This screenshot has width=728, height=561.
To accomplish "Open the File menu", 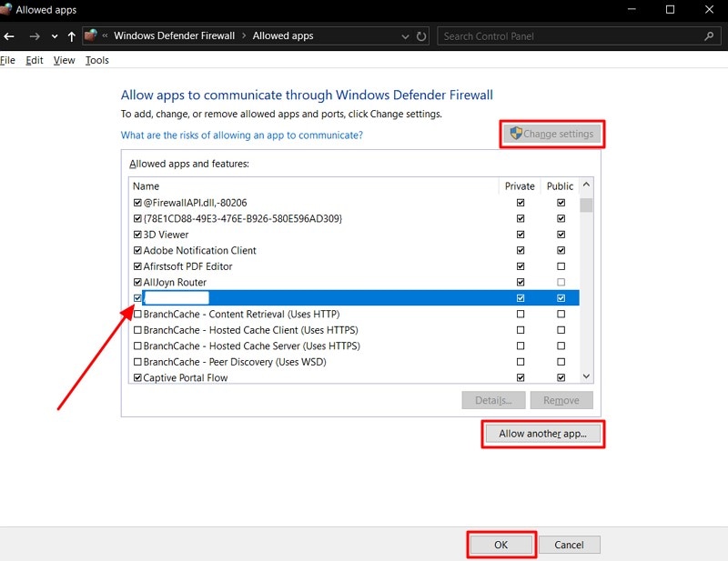I will tap(8, 60).
